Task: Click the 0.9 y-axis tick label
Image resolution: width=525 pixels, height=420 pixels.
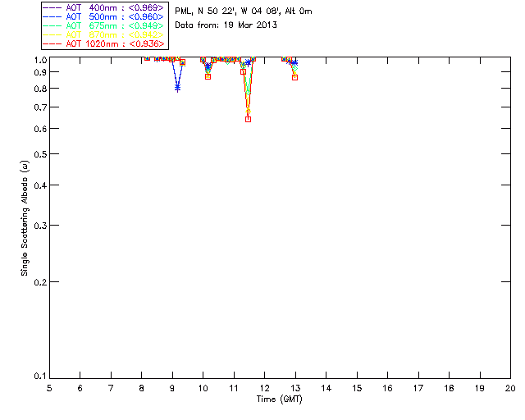Action: 40,72
